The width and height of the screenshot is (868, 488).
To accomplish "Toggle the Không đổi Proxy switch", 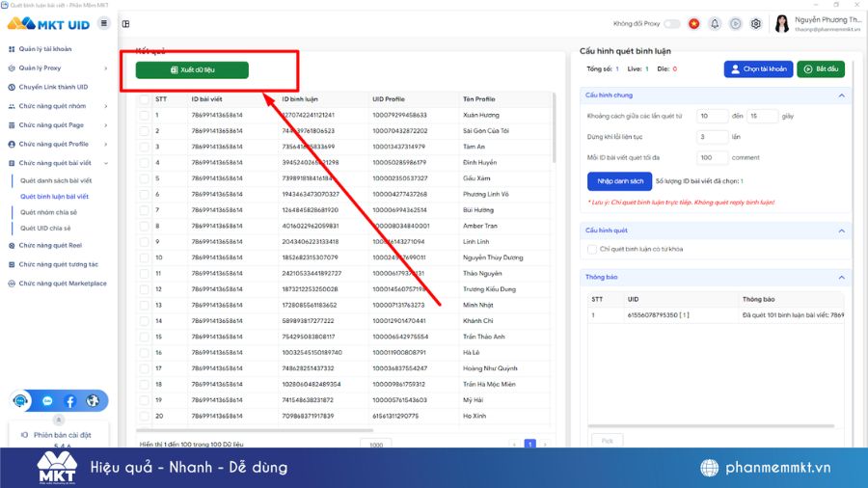I will (672, 24).
